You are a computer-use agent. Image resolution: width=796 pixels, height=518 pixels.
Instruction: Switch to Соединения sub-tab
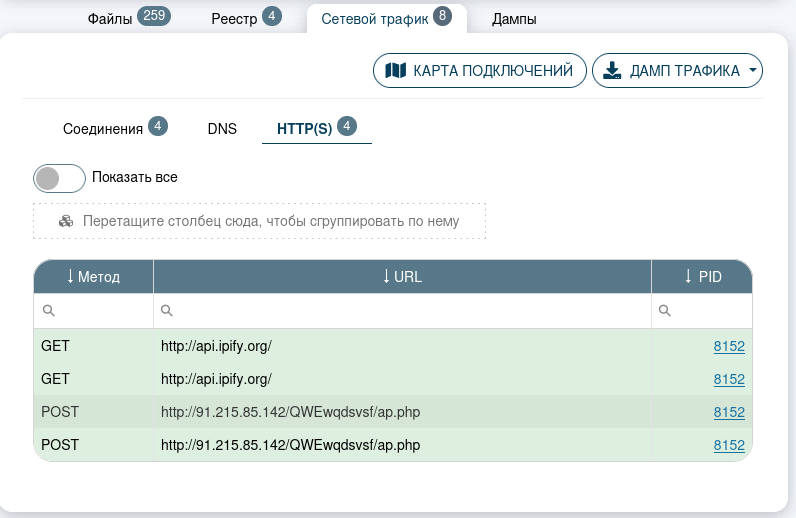pyautogui.click(x=103, y=129)
